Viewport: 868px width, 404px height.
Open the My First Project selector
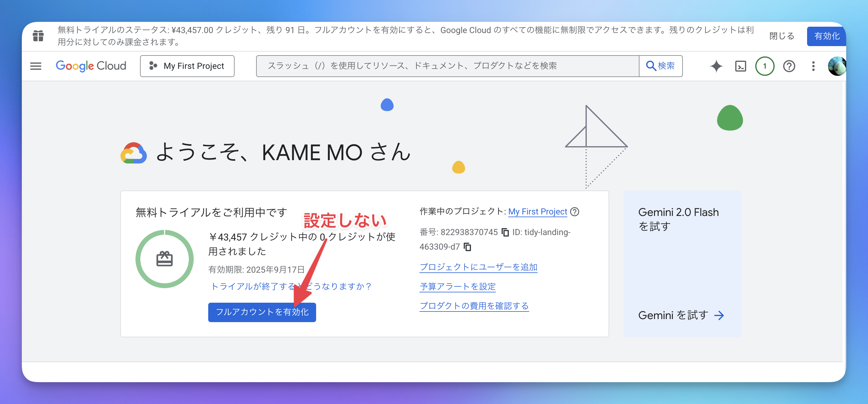pos(187,66)
